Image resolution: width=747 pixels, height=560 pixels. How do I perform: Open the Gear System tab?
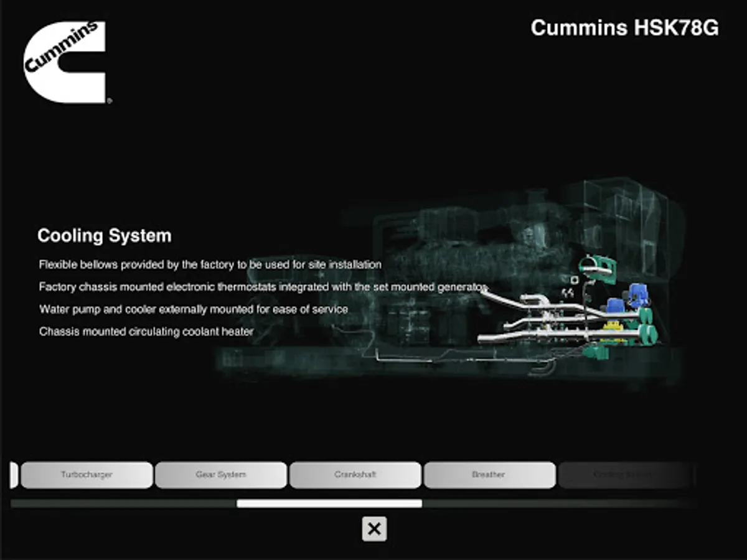pyautogui.click(x=221, y=475)
